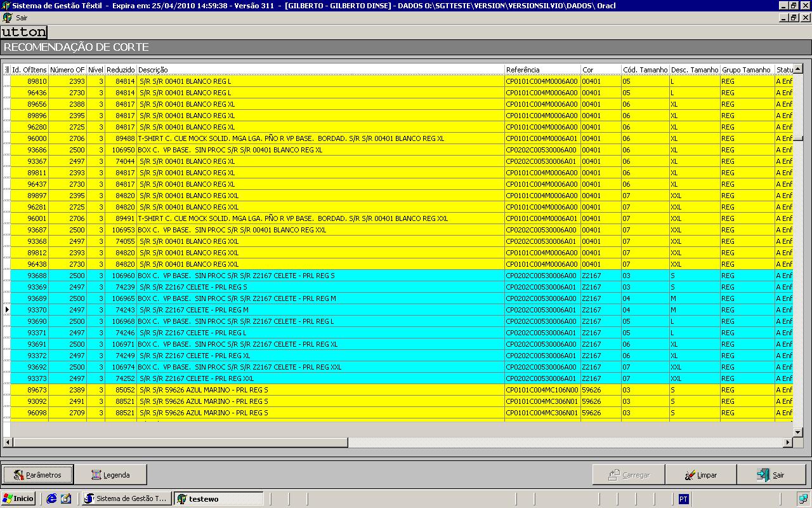
Task: Click the Sair exit button at bottom right
Action: click(x=771, y=474)
